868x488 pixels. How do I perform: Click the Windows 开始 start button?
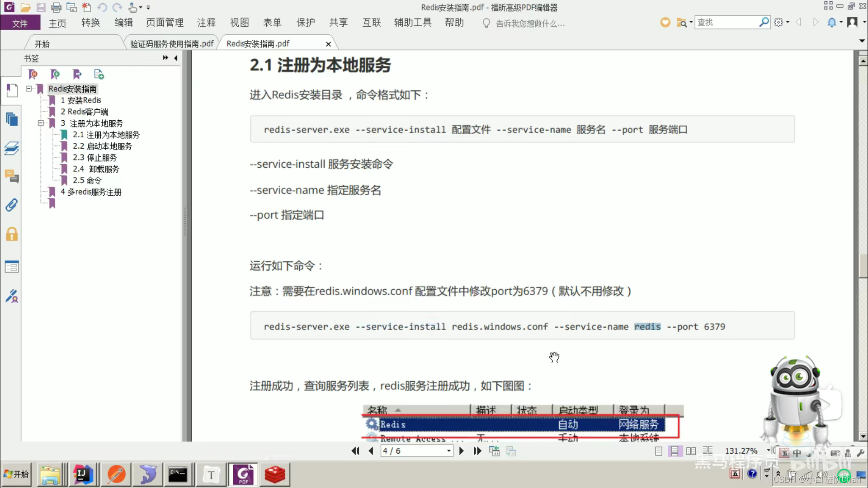pos(16,474)
